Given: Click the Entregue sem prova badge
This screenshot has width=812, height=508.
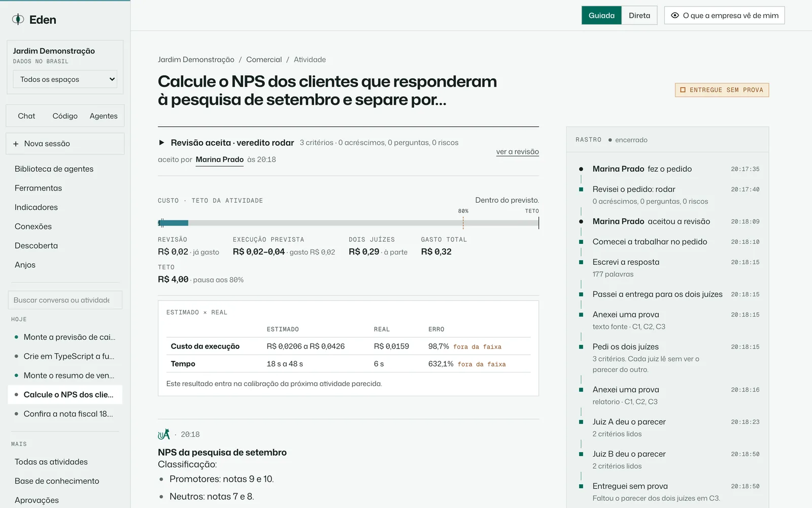Looking at the screenshot, I should [722, 90].
